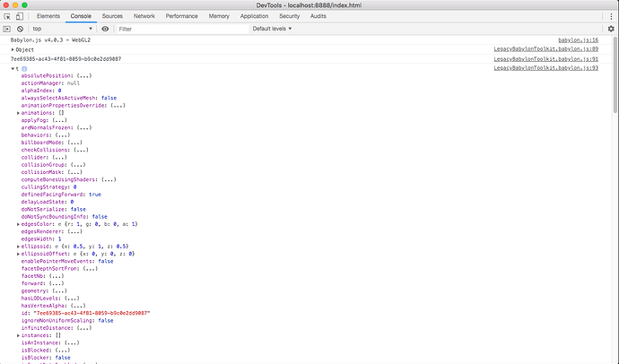Click the info badge next to t

click(x=24, y=69)
